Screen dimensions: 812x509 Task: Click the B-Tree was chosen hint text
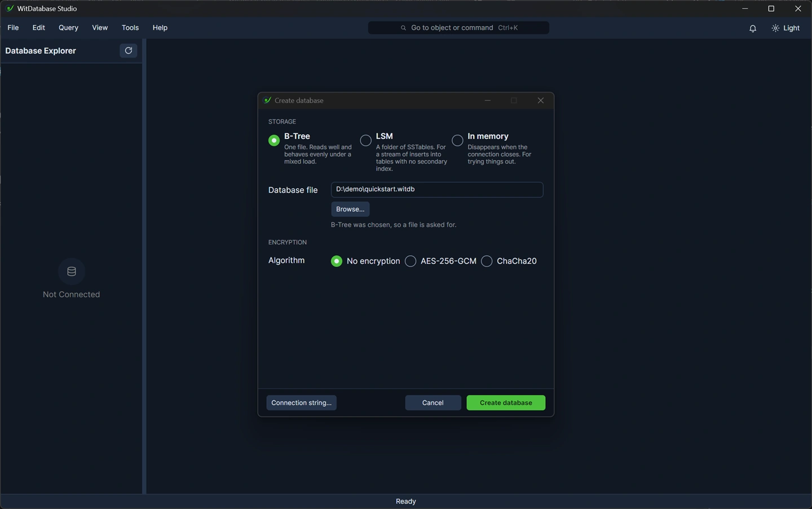click(x=394, y=225)
